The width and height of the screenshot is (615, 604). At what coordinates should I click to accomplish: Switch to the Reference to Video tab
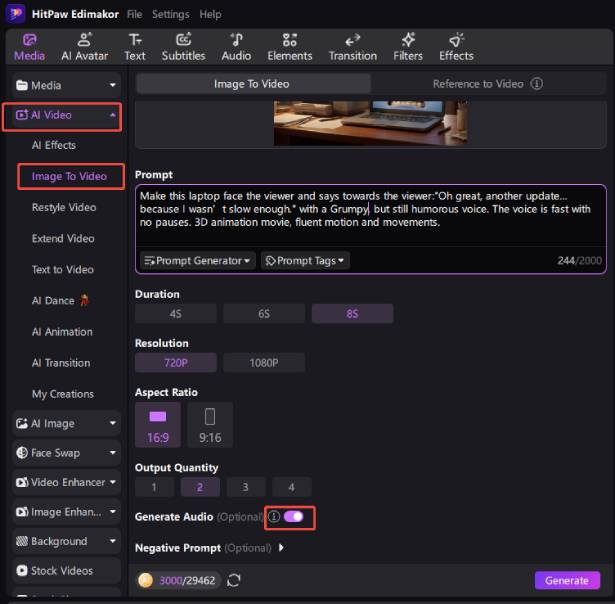[488, 84]
